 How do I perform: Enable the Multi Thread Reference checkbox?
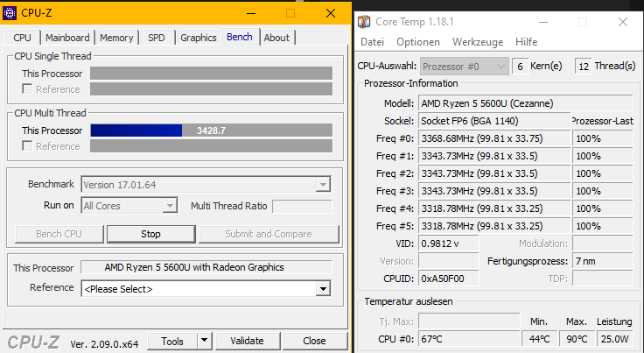click(27, 146)
